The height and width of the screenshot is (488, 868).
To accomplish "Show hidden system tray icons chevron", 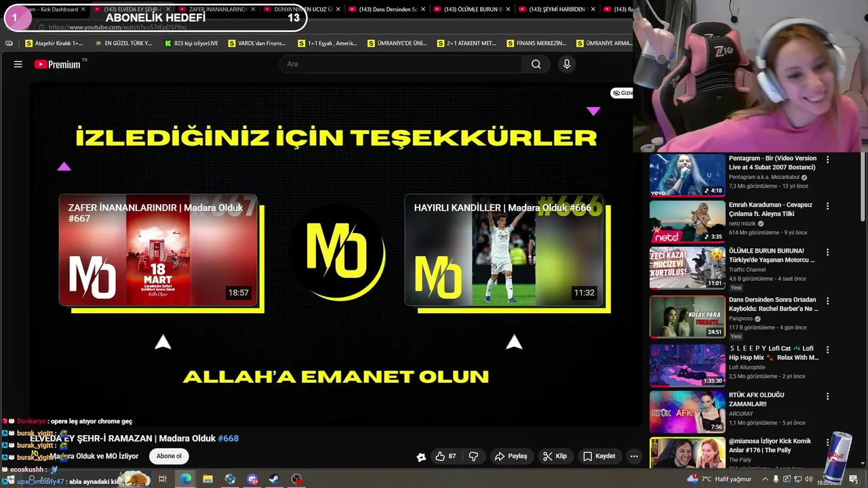I will pos(766,479).
